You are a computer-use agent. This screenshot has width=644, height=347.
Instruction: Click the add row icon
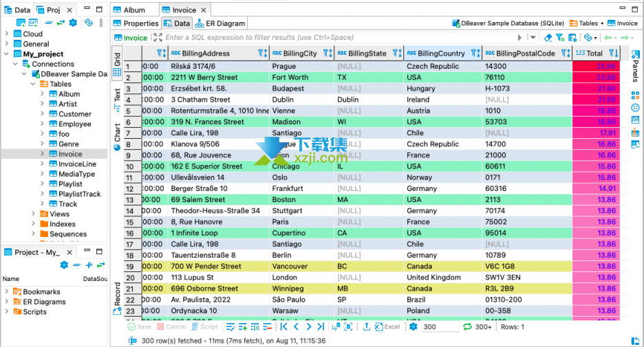(243, 327)
